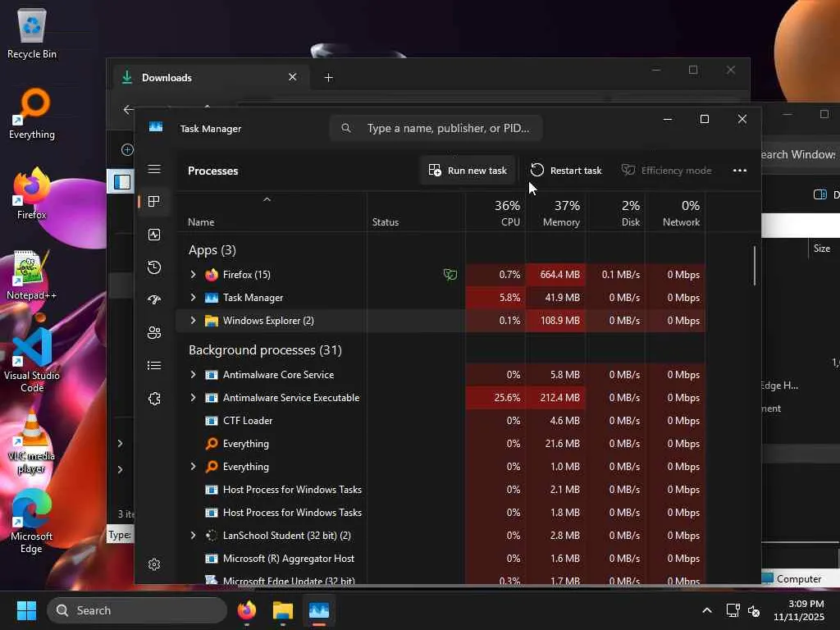Open the Users page in sidebar
Screen dimensions: 840x630
154,333
